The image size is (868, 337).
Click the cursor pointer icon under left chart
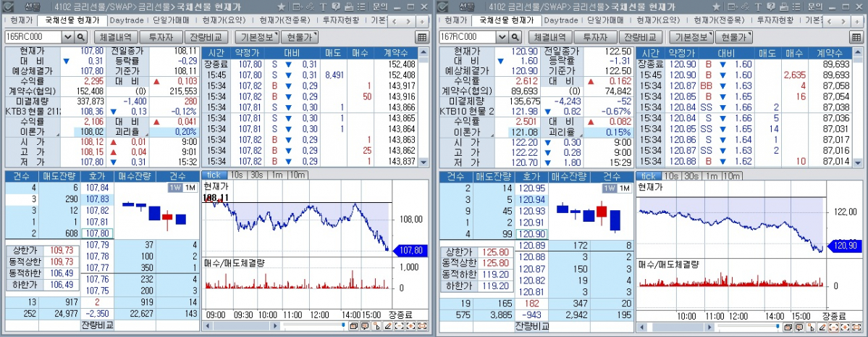pos(377,325)
